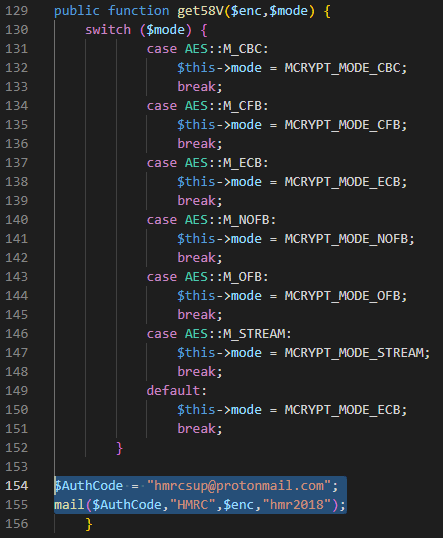
Task: Click line number 156 in gutter
Action: (16, 524)
